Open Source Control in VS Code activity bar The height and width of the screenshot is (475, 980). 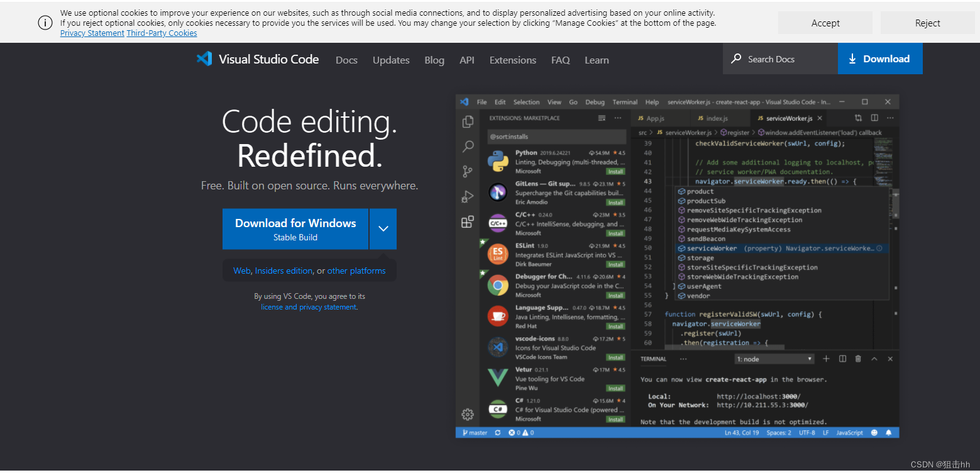coord(468,171)
